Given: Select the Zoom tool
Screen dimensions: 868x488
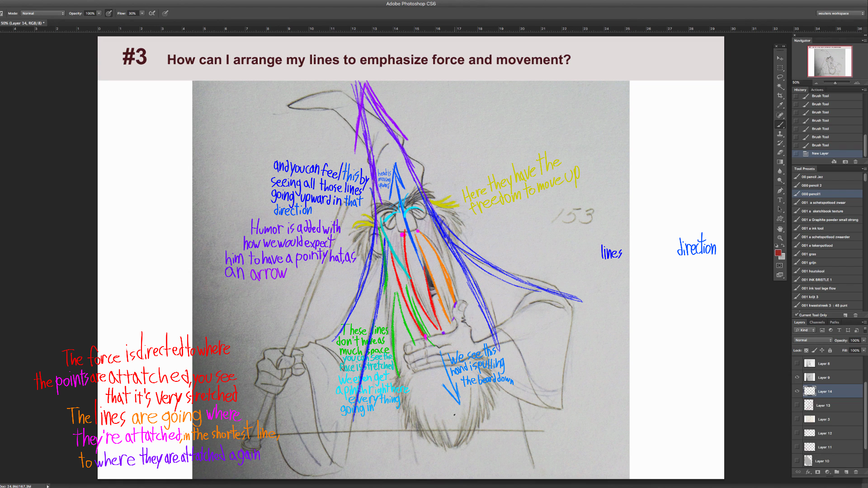Looking at the screenshot, I should point(780,238).
